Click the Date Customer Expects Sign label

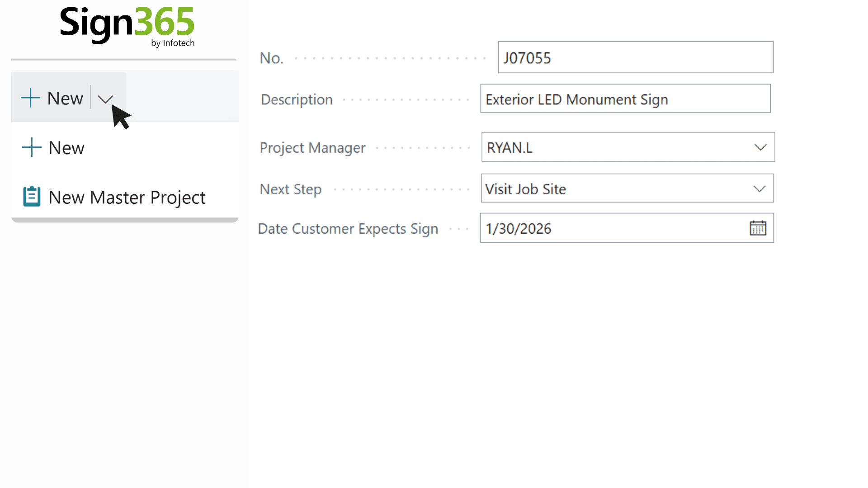(348, 229)
